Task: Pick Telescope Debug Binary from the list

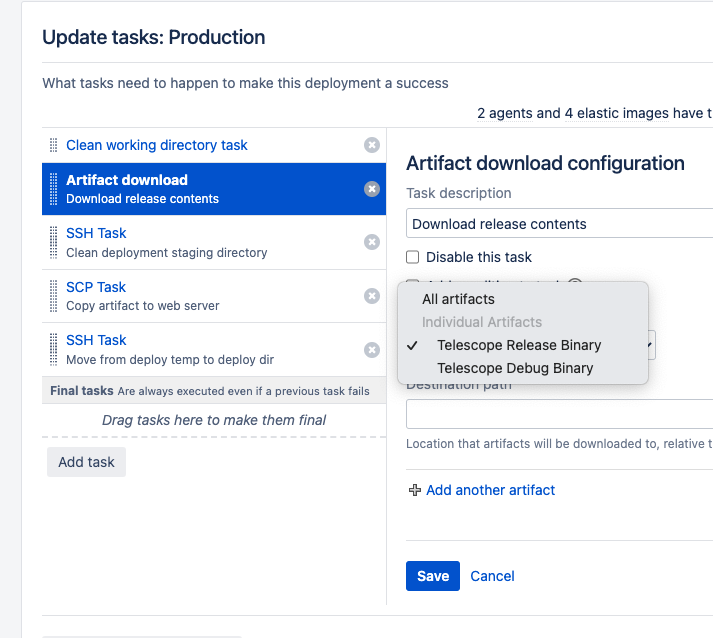Action: point(515,368)
